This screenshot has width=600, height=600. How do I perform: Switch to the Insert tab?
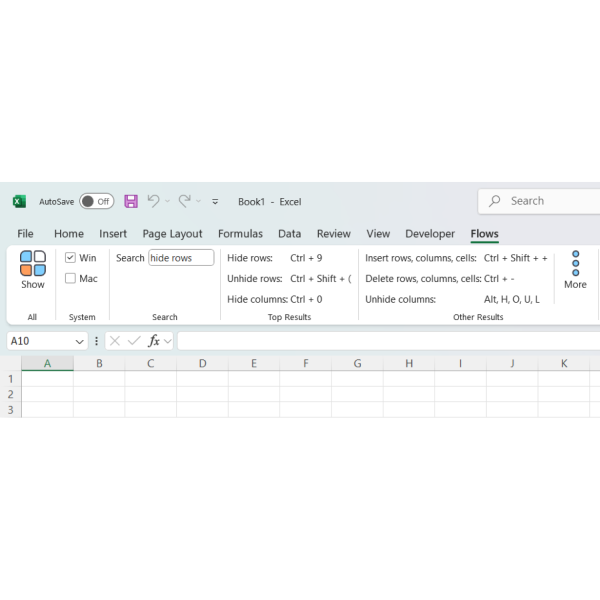113,234
